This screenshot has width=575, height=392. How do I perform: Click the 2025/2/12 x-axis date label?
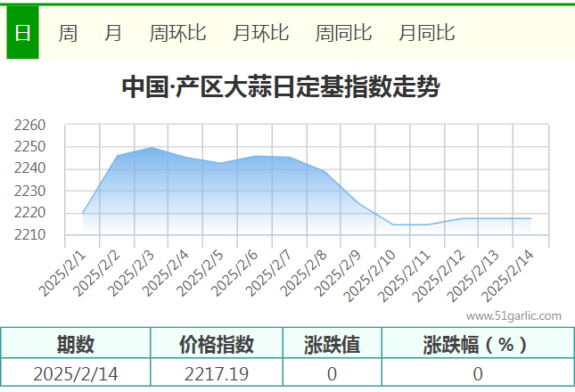(x=439, y=276)
